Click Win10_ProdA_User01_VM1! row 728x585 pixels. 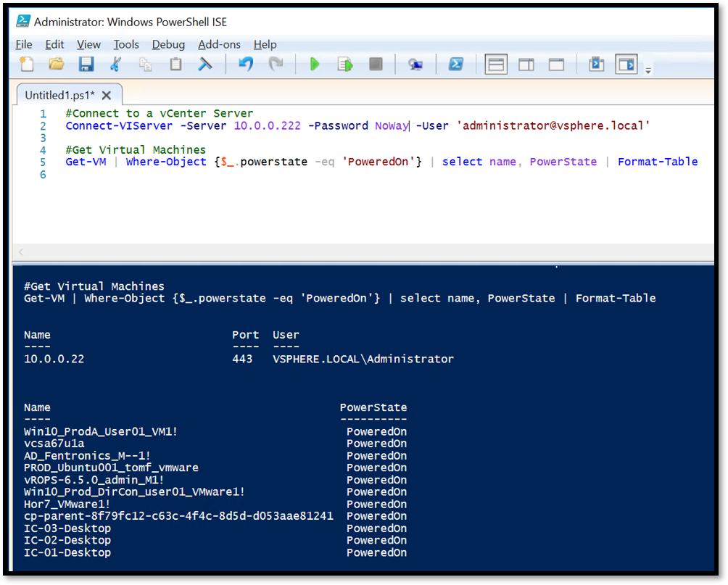pyautogui.click(x=100, y=432)
